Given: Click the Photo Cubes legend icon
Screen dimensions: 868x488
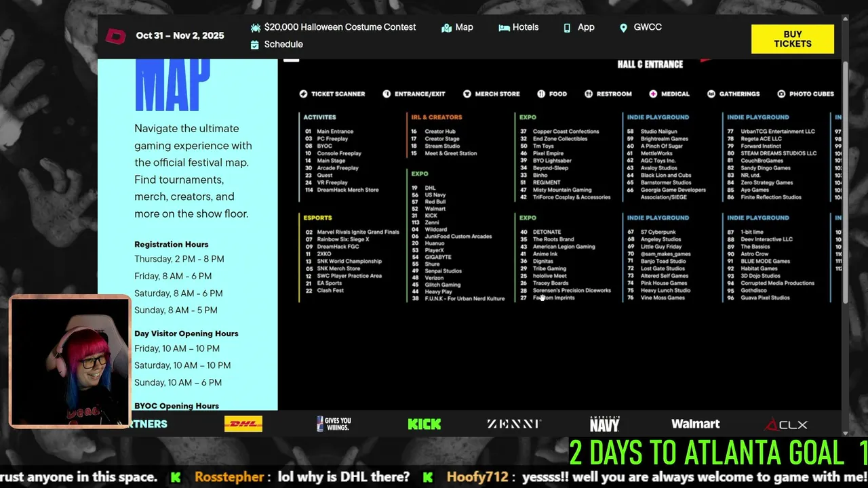Looking at the screenshot, I should (x=781, y=94).
